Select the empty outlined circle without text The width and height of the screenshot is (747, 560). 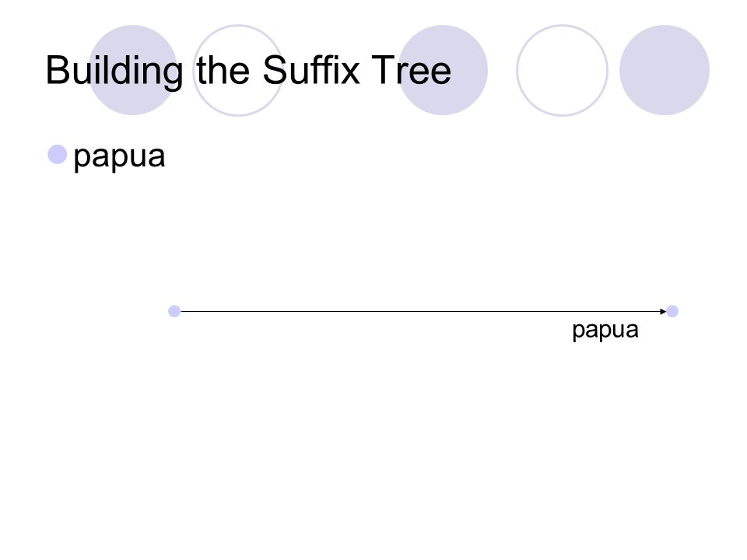coord(562,70)
